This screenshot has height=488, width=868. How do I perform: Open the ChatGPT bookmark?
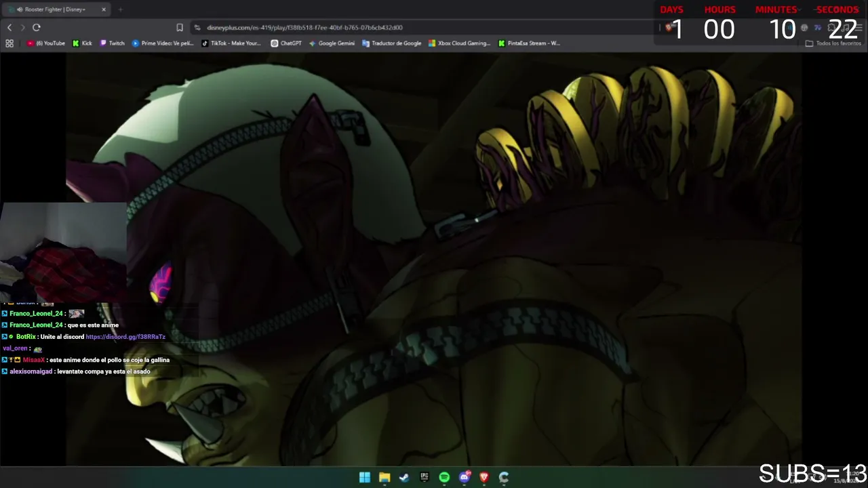(286, 43)
